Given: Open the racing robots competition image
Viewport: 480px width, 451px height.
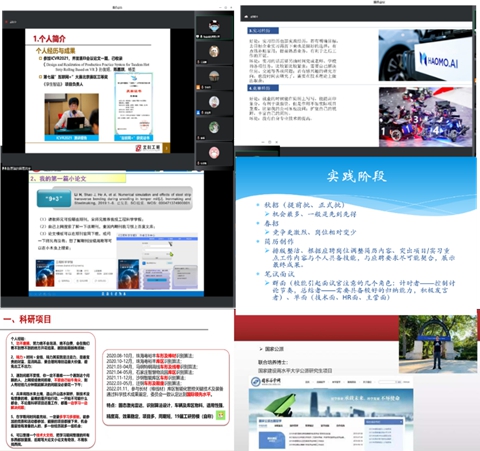Looking at the screenshot, I should coord(425,117).
